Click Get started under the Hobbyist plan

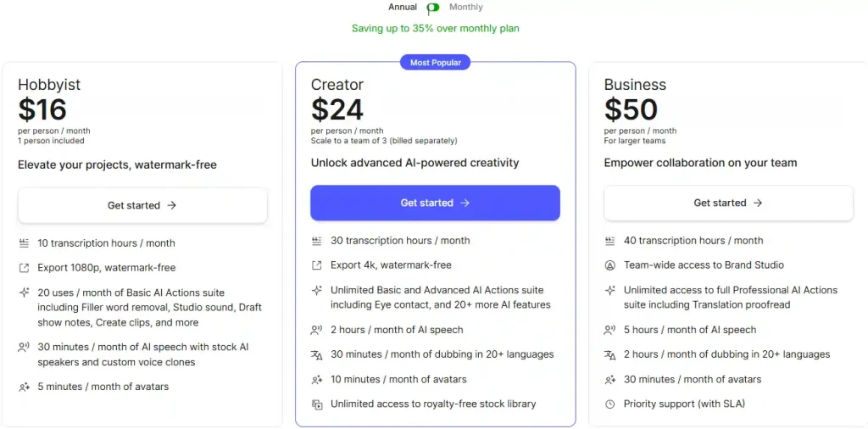[x=142, y=205]
